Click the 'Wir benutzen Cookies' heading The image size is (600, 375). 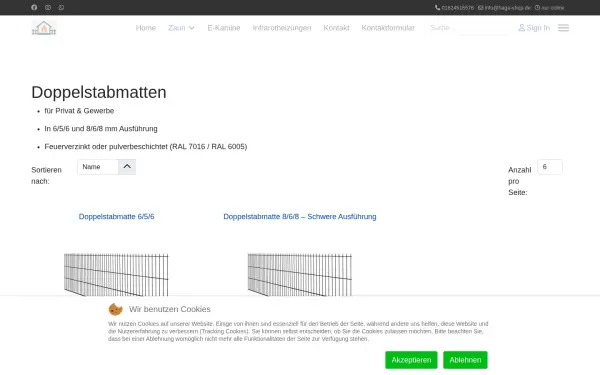click(x=170, y=309)
